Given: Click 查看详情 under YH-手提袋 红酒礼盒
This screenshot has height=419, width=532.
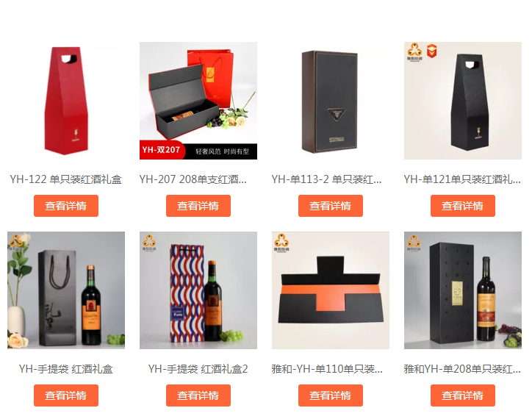Looking at the screenshot, I should click(x=66, y=395).
